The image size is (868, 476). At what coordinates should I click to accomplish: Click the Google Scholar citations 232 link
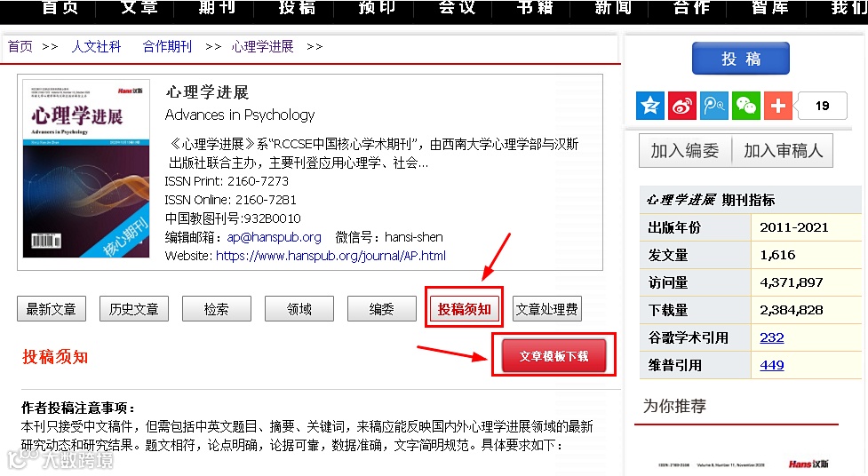coord(772,337)
